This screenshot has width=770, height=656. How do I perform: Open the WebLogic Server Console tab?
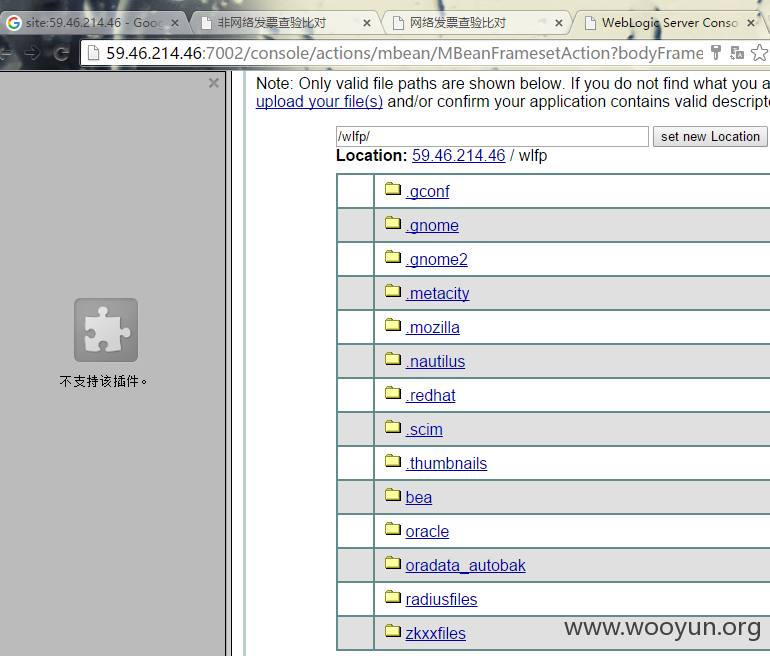click(x=669, y=23)
